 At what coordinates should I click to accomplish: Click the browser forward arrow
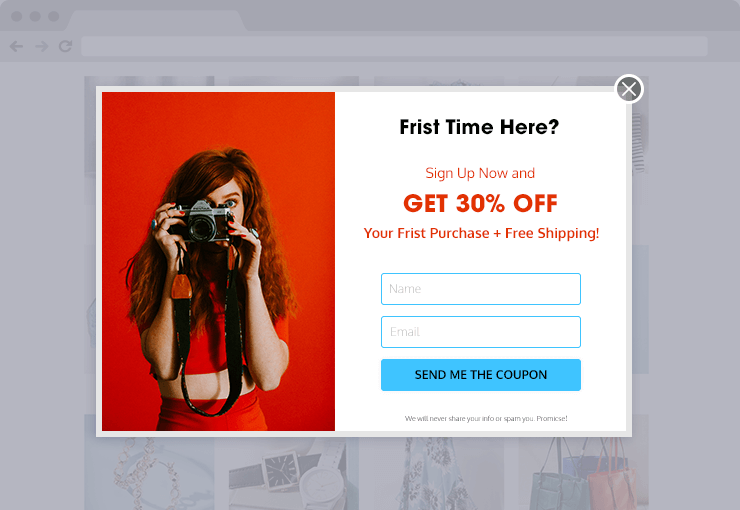(42, 46)
